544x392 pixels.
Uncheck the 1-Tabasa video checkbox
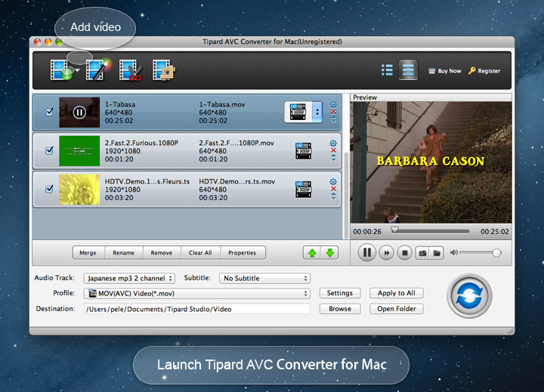coord(49,112)
